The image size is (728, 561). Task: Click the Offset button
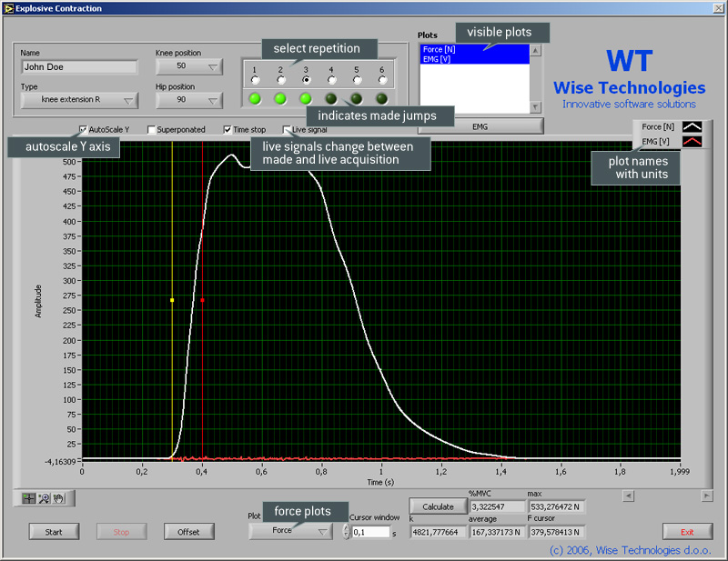[189, 532]
